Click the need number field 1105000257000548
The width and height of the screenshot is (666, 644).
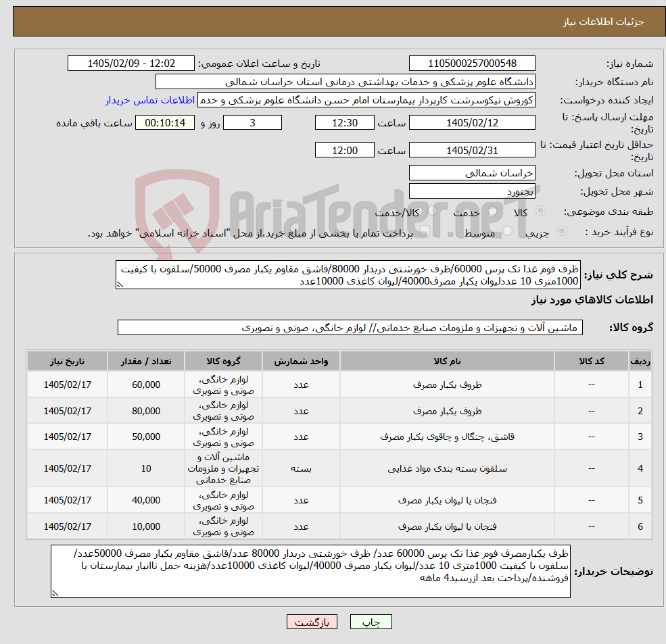coord(472,64)
